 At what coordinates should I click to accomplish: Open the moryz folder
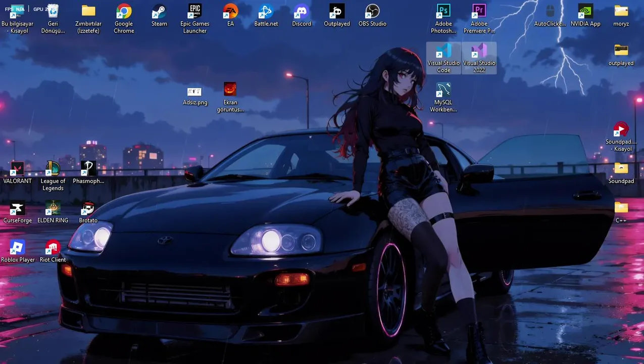click(621, 15)
